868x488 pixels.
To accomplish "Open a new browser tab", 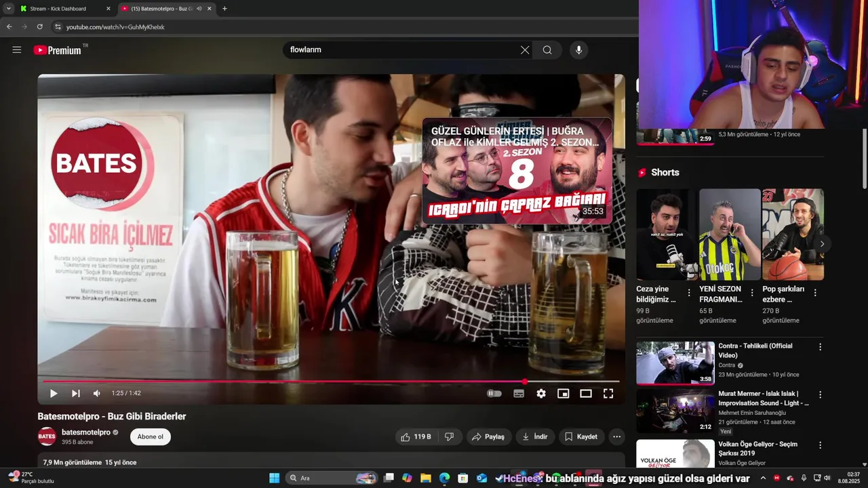I will coord(224,9).
